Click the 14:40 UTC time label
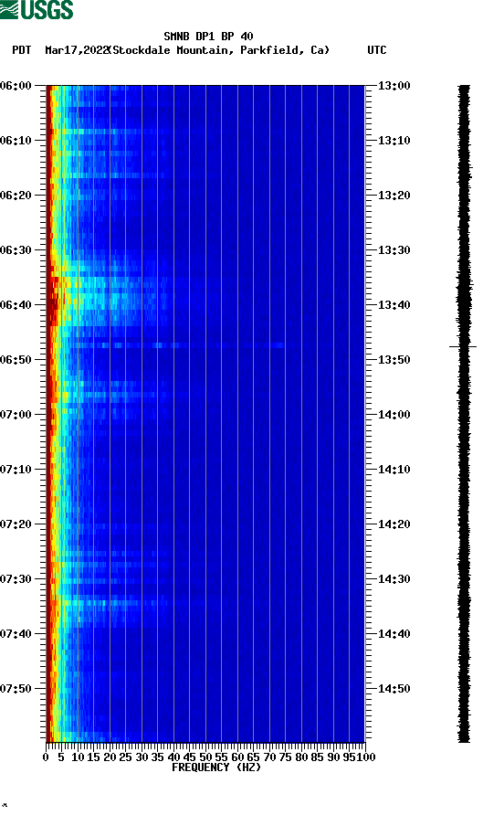Image resolution: width=504 pixels, height=815 pixels. (x=394, y=634)
